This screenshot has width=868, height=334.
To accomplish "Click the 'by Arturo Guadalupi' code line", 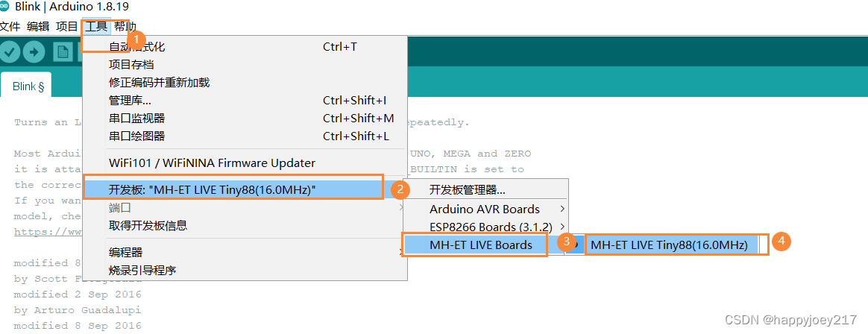I will 78,309.
